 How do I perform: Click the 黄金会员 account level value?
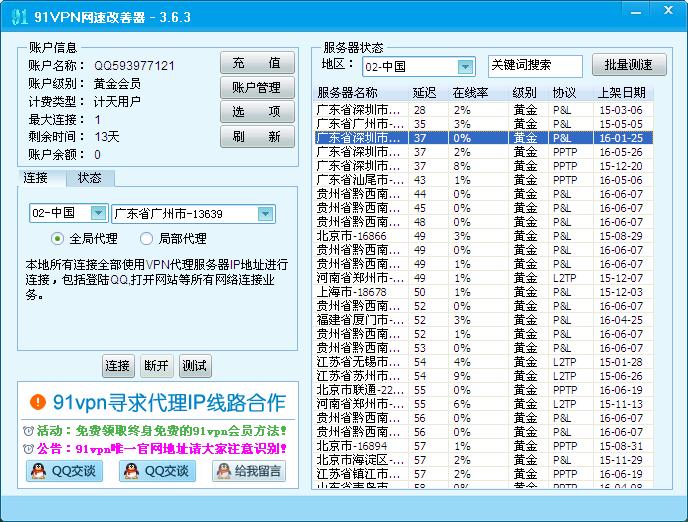pyautogui.click(x=117, y=83)
